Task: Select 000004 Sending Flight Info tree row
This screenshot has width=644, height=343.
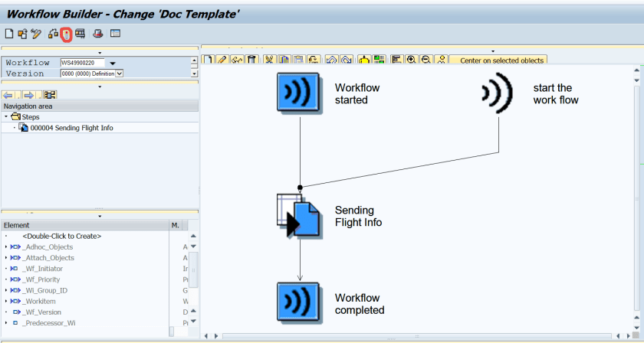Action: click(x=100, y=128)
